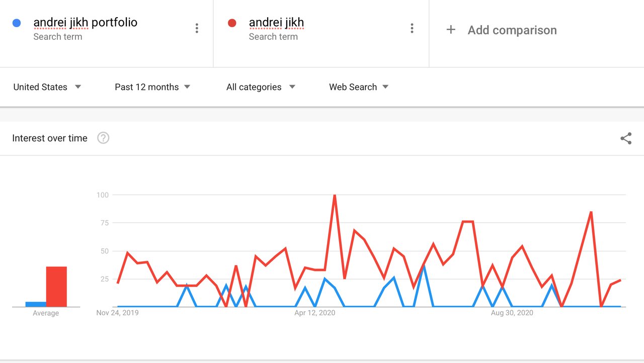Edit the andrei jikh portfolio search term
Image resolution: width=644 pixels, height=363 pixels.
click(x=86, y=23)
